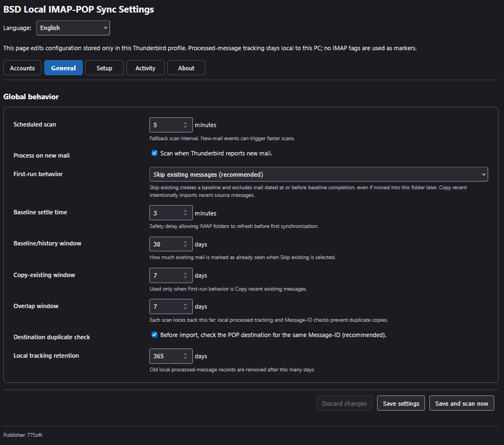Click the Local tracking retention spinner arrows

pos(185,356)
